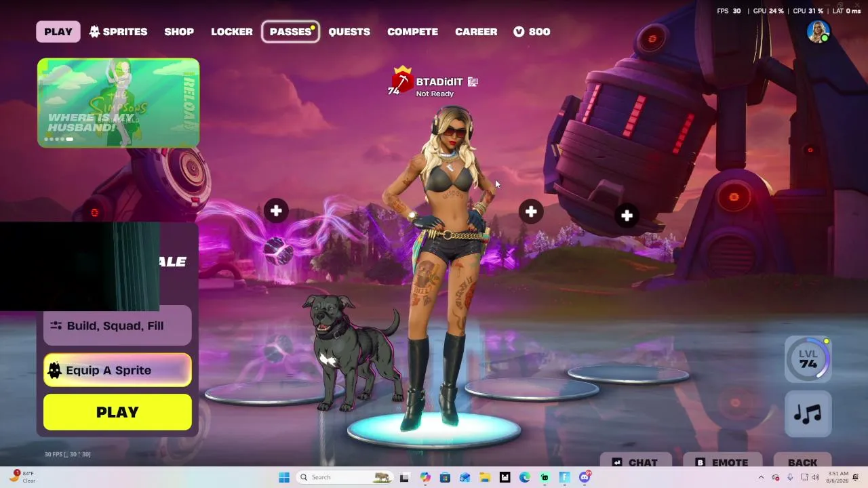
Task: Open the SPRITES tab
Action: 118,32
